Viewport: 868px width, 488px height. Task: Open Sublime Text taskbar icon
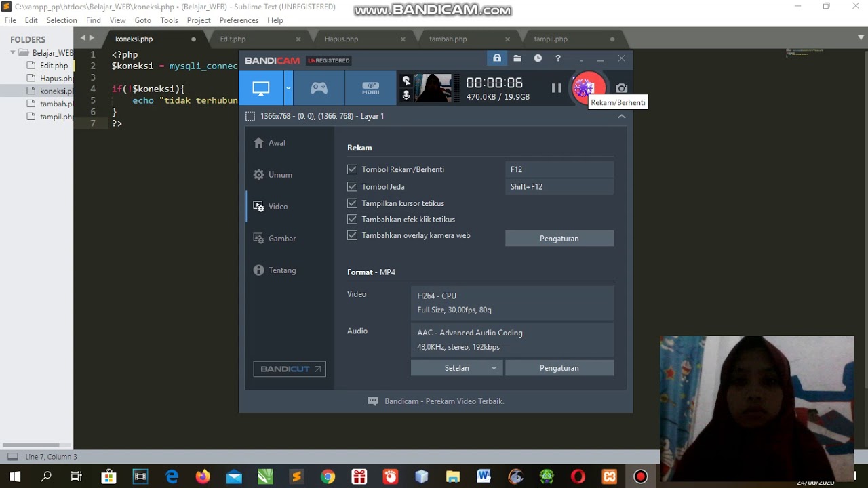(x=296, y=477)
